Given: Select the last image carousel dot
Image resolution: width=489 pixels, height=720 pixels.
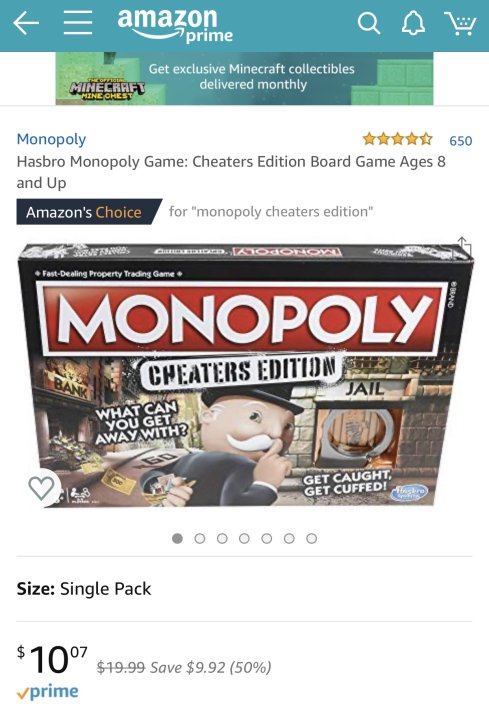Looking at the screenshot, I should tap(312, 538).
